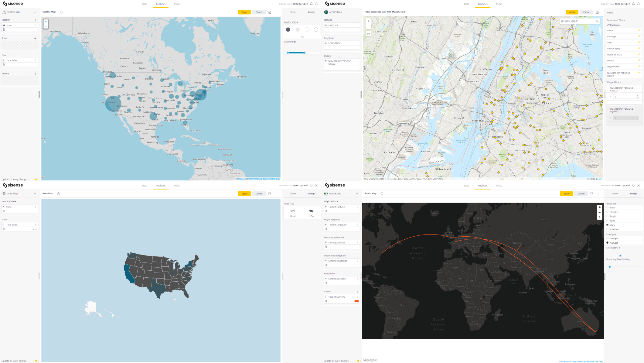Open user profile icon in Scatter Map window
The height and width of the screenshot is (363, 644).
[x=316, y=4]
